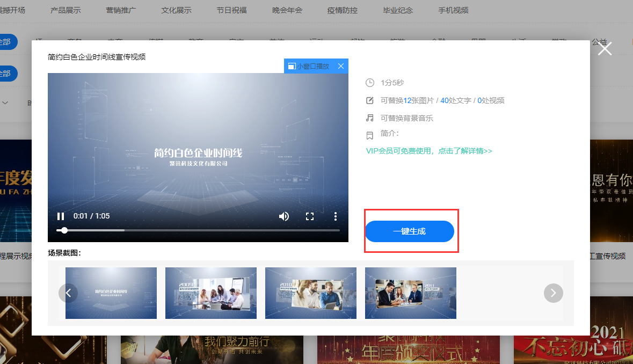This screenshot has height=364, width=633.
Task: Open the 营销推广 tab
Action: click(x=121, y=10)
